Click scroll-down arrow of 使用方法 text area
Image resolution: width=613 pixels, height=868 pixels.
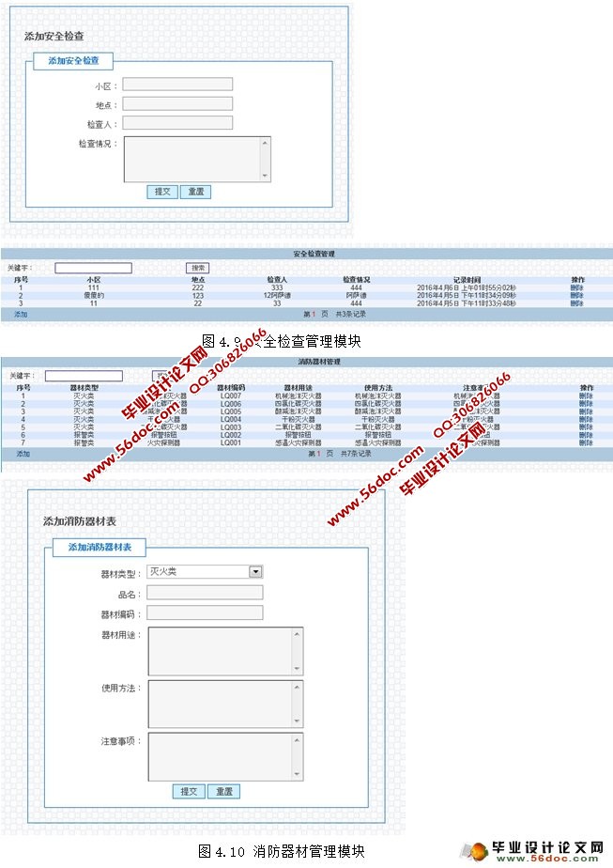[x=297, y=721]
